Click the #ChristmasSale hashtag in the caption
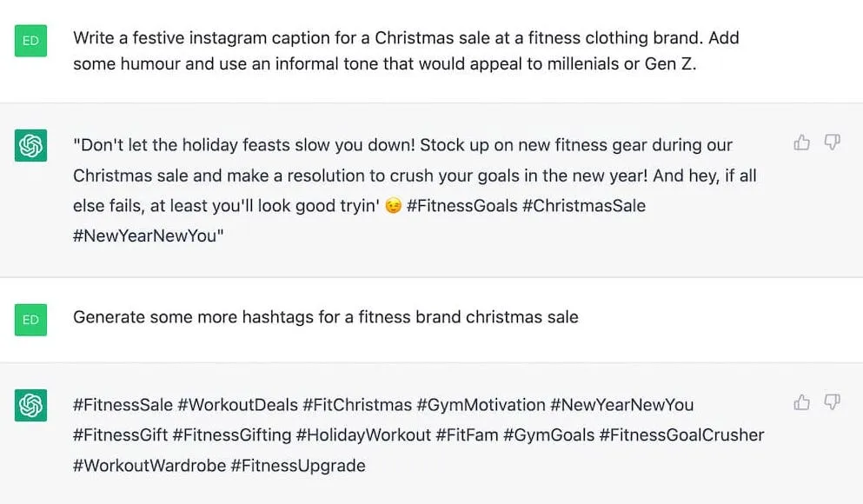This screenshot has height=504, width=863. (x=584, y=206)
